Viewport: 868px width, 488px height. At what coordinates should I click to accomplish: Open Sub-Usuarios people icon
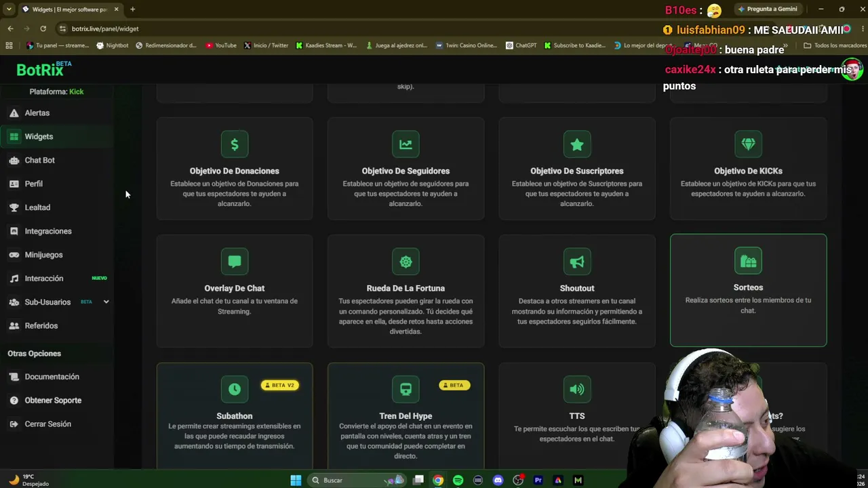(14, 302)
